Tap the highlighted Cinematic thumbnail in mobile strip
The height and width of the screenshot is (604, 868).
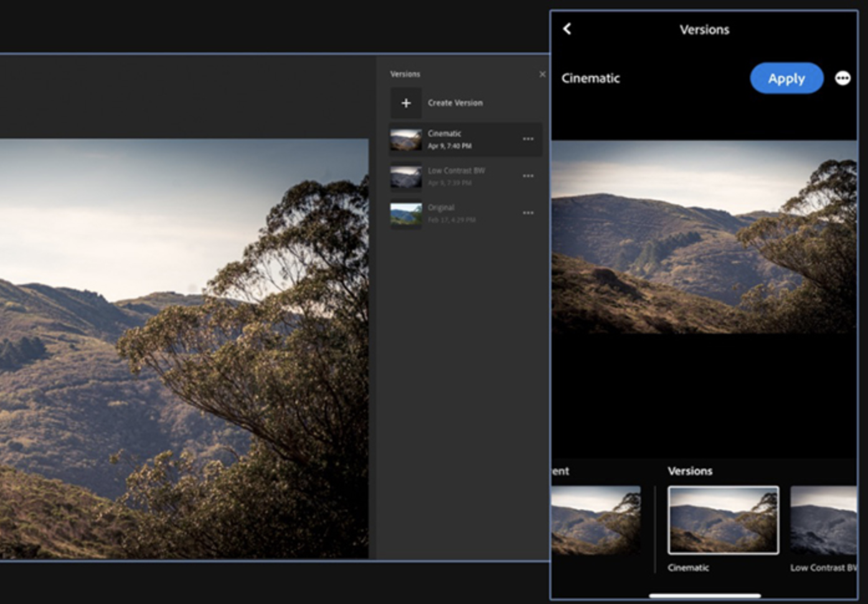[723, 520]
